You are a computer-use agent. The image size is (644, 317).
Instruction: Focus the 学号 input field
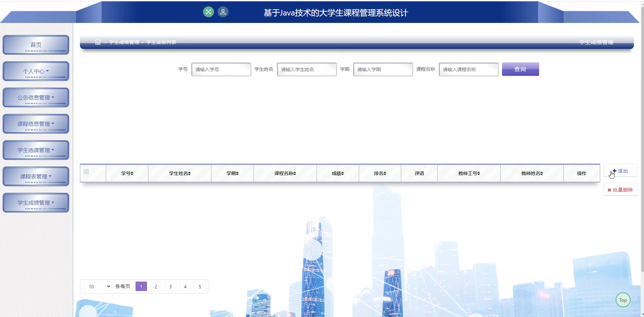pyautogui.click(x=221, y=69)
